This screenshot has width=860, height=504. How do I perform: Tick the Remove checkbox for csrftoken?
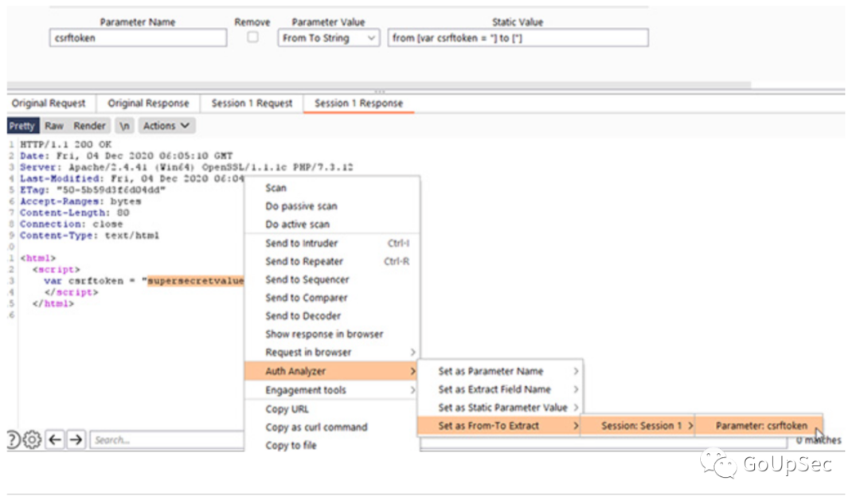tap(252, 37)
